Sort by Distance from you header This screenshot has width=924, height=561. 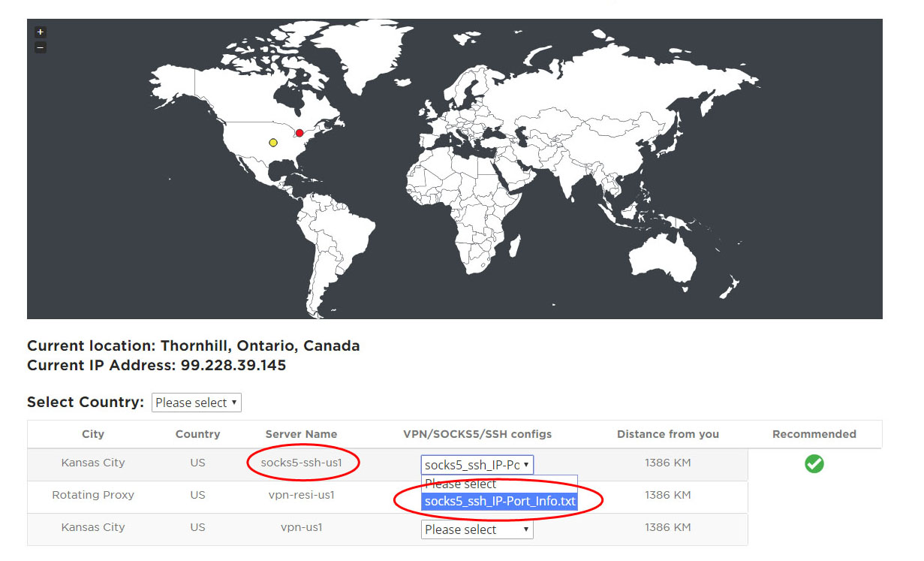(667, 434)
